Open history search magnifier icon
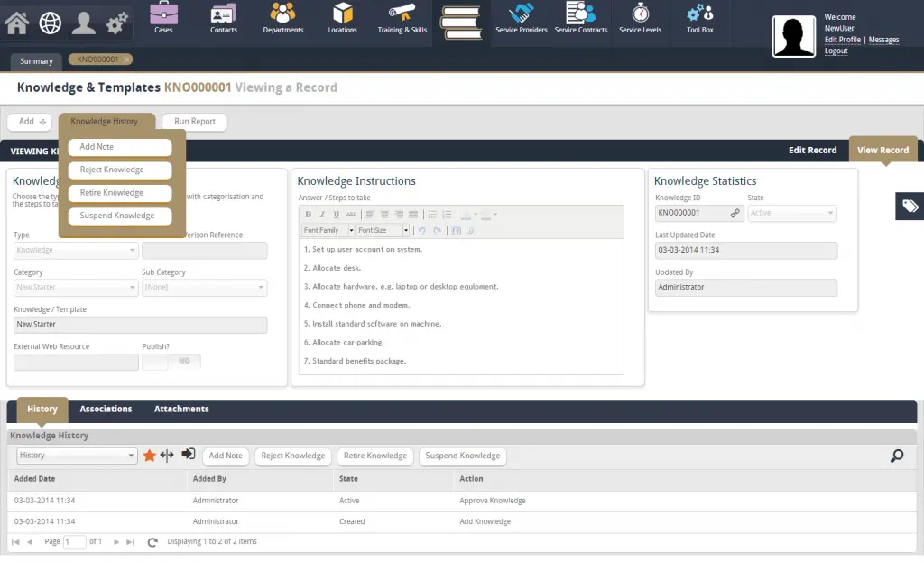The image size is (924, 580). click(897, 456)
